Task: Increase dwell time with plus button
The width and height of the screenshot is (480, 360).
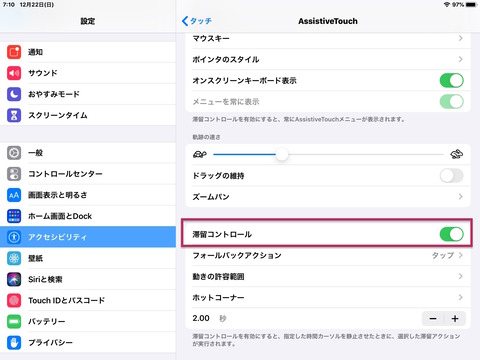Action: [x=455, y=319]
